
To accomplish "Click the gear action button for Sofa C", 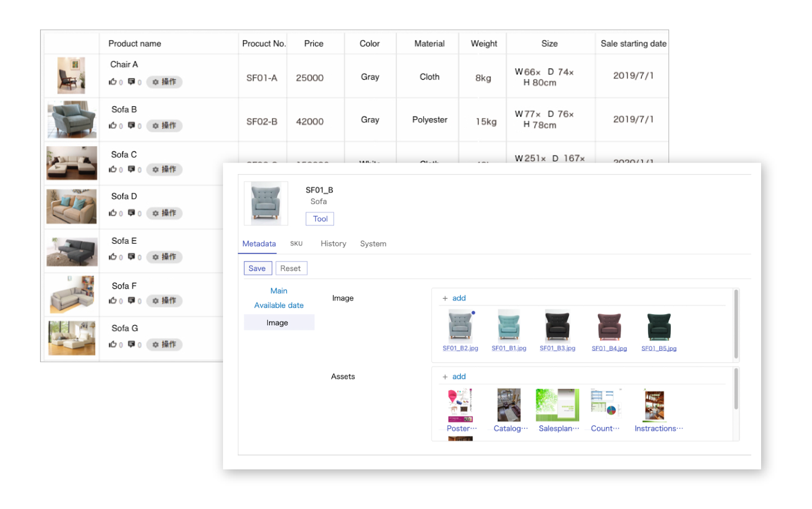I will pyautogui.click(x=164, y=169).
